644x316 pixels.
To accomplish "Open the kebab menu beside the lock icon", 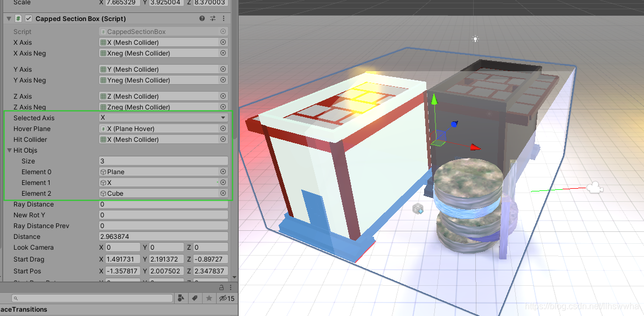I will click(x=230, y=287).
